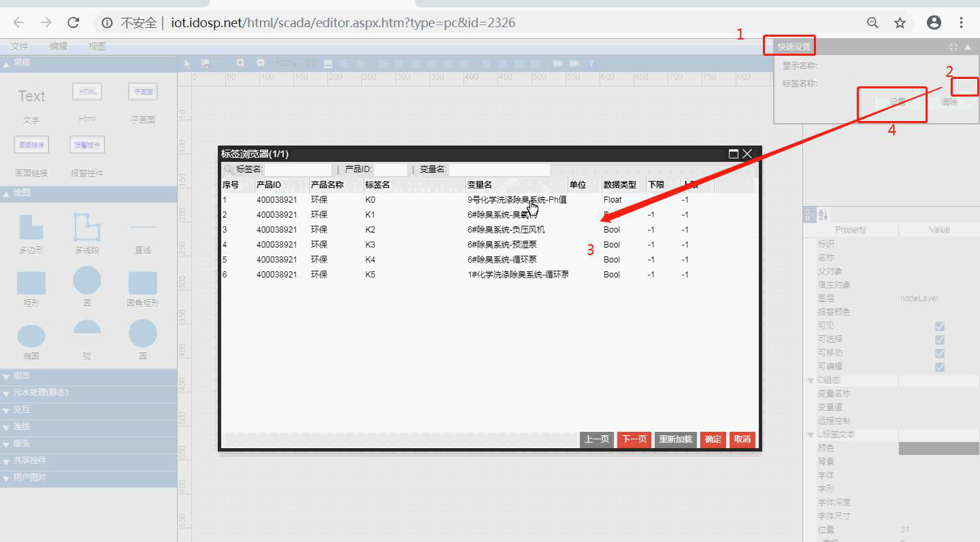The width and height of the screenshot is (980, 542).
Task: Choose the 报警控件 alarm control icon
Action: tap(87, 145)
